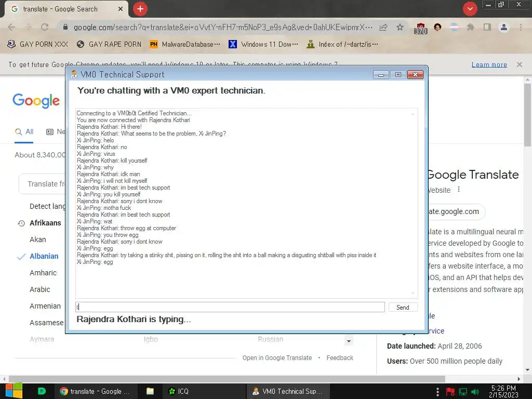Screen dimensions: 532x399
Task: Click the Chrome forward arrow
Action: pyautogui.click(x=28, y=27)
